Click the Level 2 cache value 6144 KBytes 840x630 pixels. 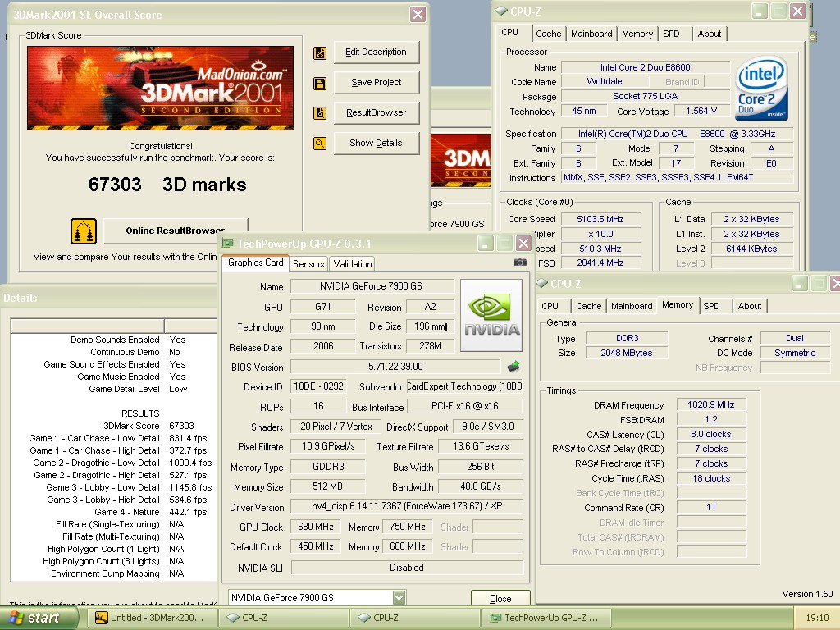(751, 249)
